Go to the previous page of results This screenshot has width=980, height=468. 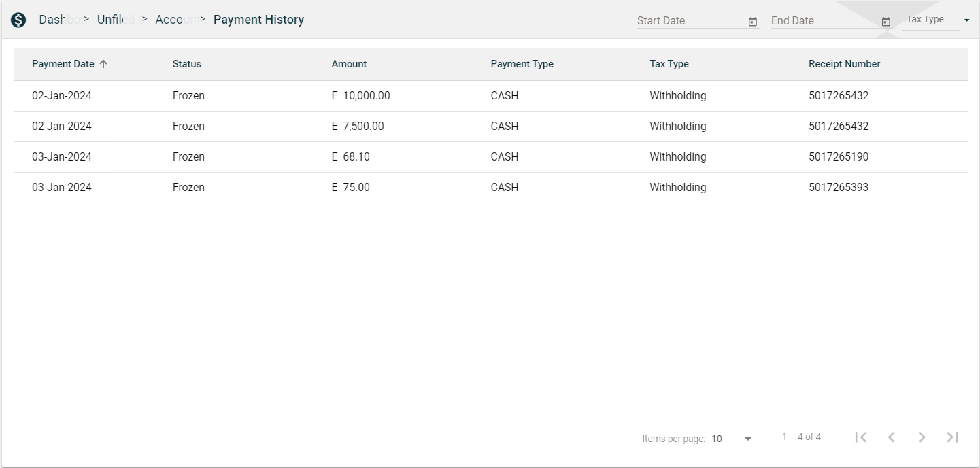click(x=892, y=437)
